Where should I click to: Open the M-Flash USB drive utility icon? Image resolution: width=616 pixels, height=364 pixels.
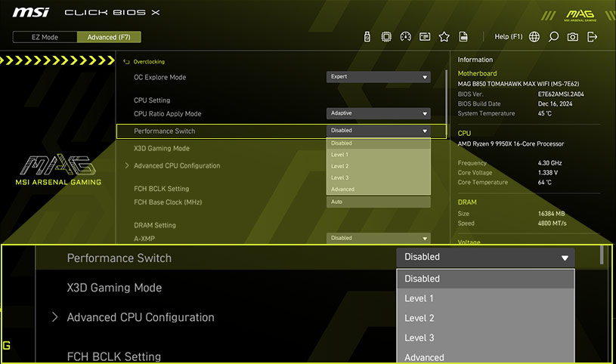pos(367,37)
